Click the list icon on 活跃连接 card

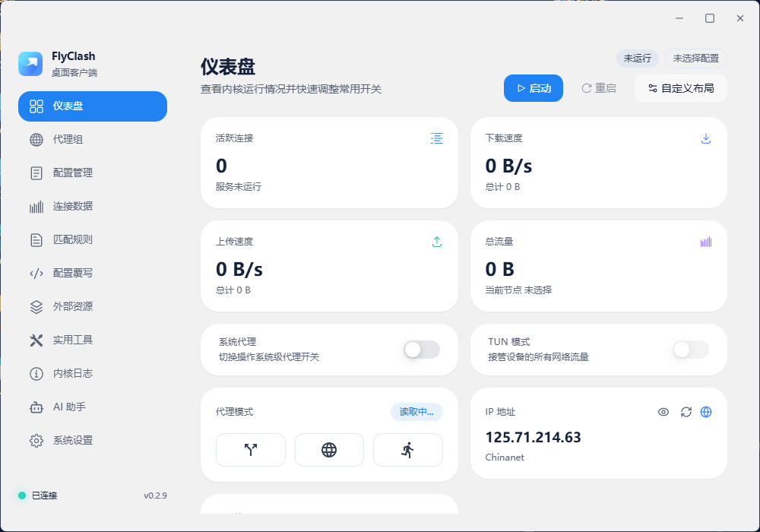[x=437, y=138]
